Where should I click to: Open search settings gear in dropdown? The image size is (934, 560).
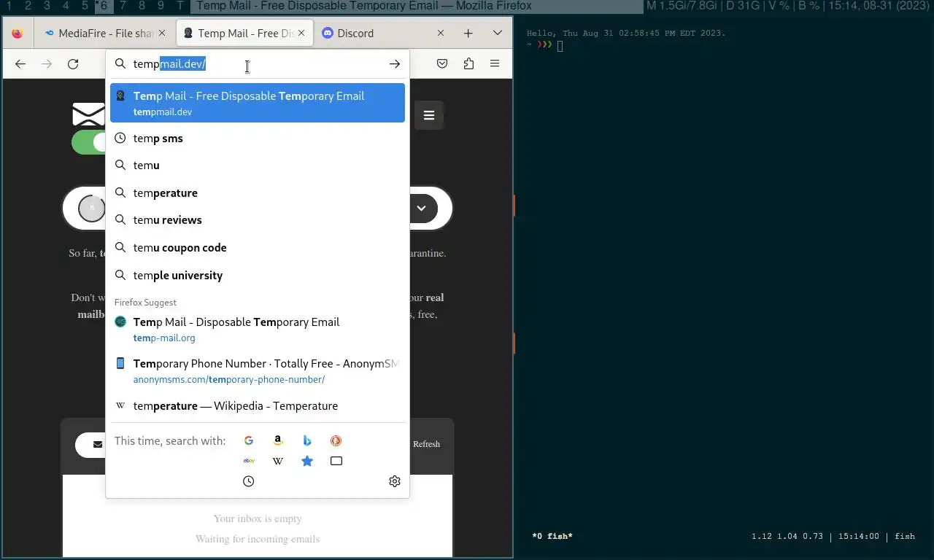(x=395, y=481)
